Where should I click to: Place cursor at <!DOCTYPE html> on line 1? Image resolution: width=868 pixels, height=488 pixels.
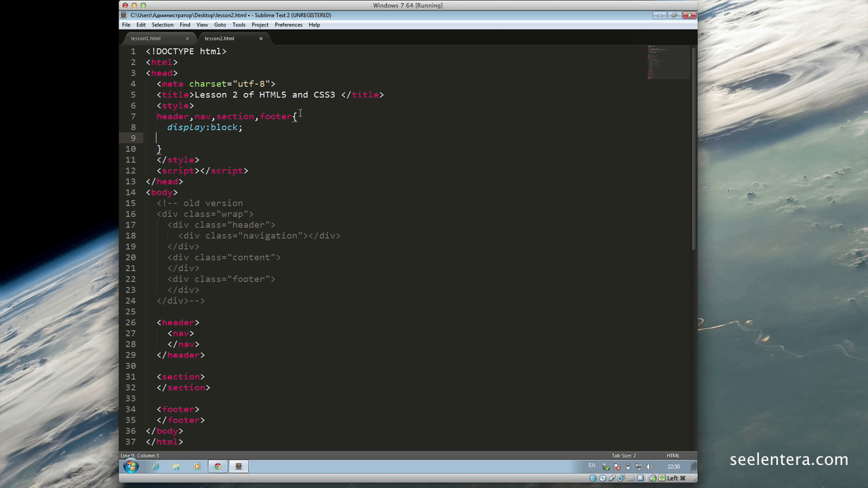point(186,52)
